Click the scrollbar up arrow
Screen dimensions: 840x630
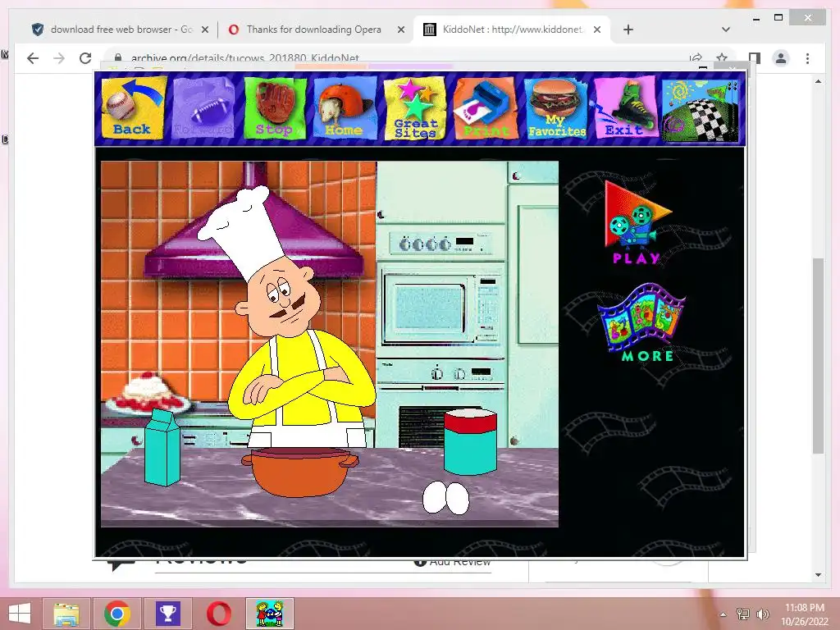[818, 81]
